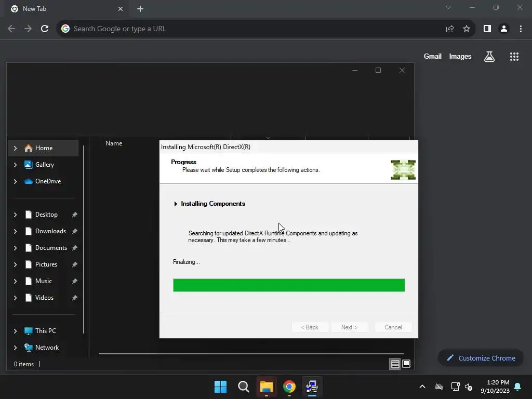Expand the Network tree node chevron
The height and width of the screenshot is (399, 532).
point(15,348)
